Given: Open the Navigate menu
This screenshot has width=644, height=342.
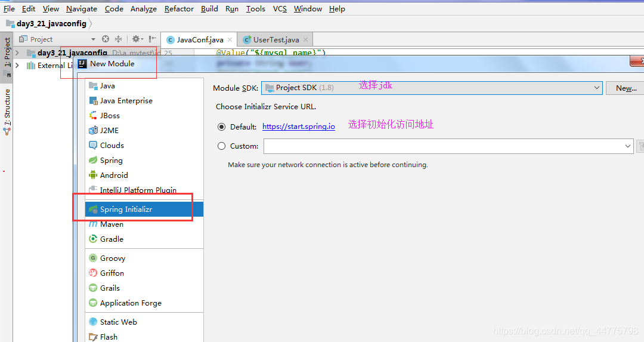Looking at the screenshot, I should pos(81,8).
